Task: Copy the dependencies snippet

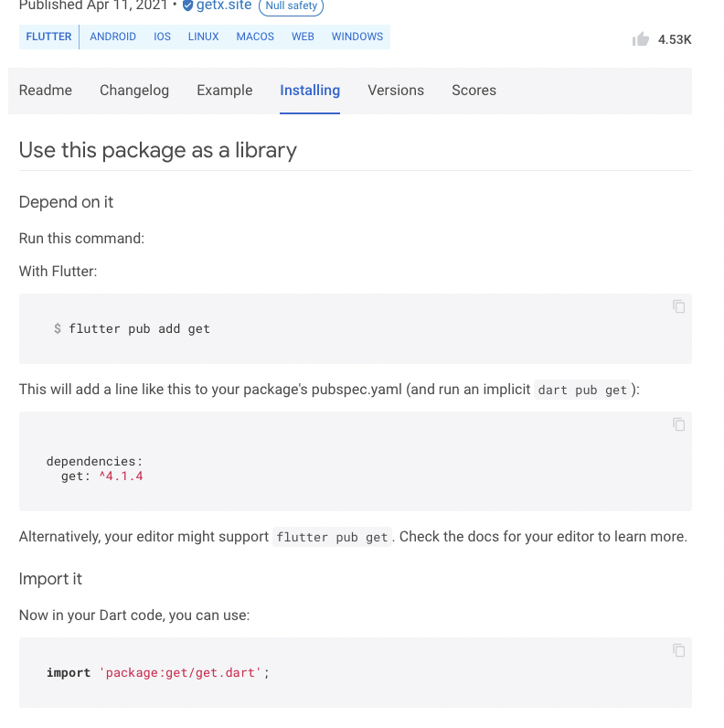Action: pyautogui.click(x=678, y=424)
